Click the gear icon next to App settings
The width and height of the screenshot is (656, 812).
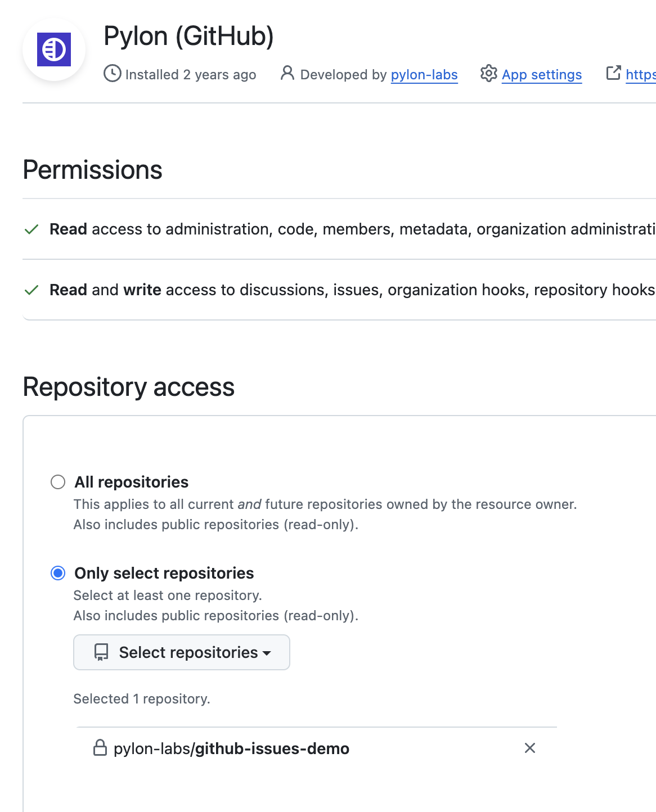[x=489, y=74]
